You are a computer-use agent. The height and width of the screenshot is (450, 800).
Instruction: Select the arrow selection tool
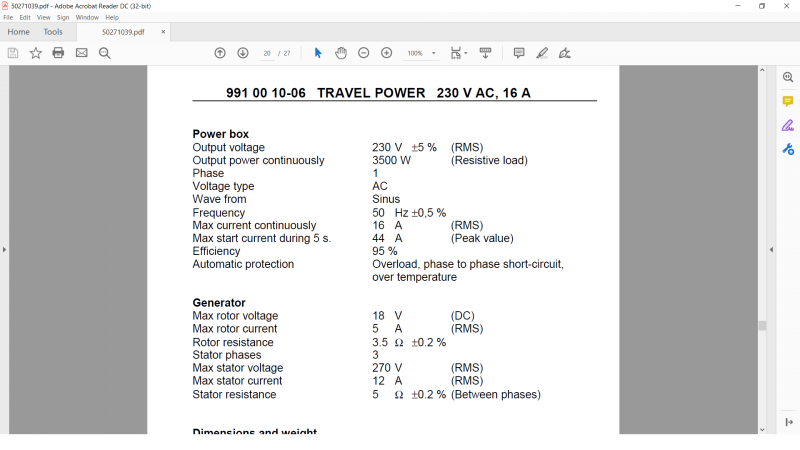pos(318,53)
